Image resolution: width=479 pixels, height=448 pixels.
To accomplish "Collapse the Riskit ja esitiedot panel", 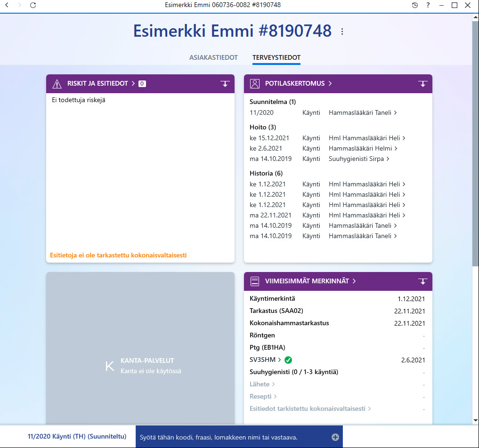I will pos(225,84).
